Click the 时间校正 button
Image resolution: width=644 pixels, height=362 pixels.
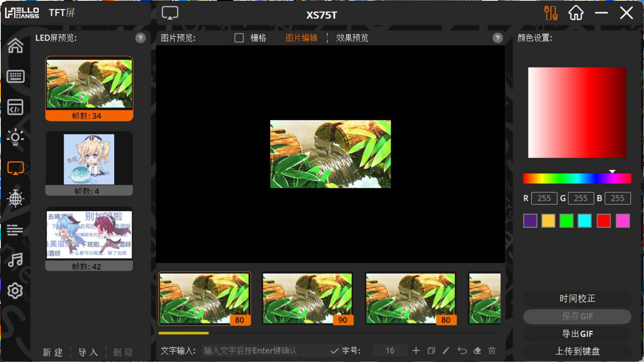point(577,298)
